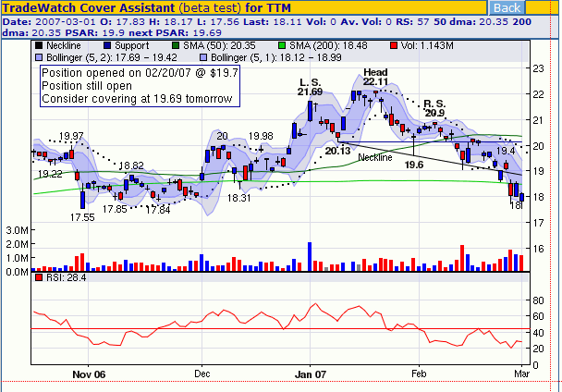Click the dark blue Support legend swatch
562x392 pixels.
(107, 45)
